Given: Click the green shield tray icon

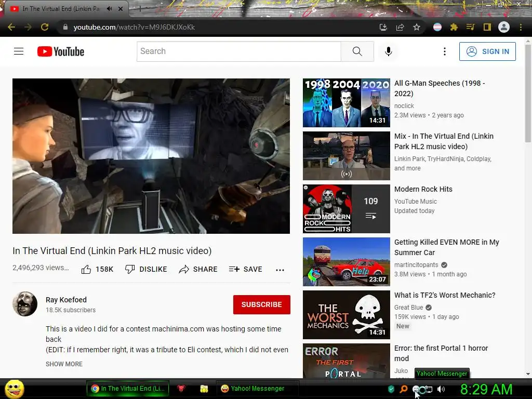Looking at the screenshot, I should tap(391, 389).
